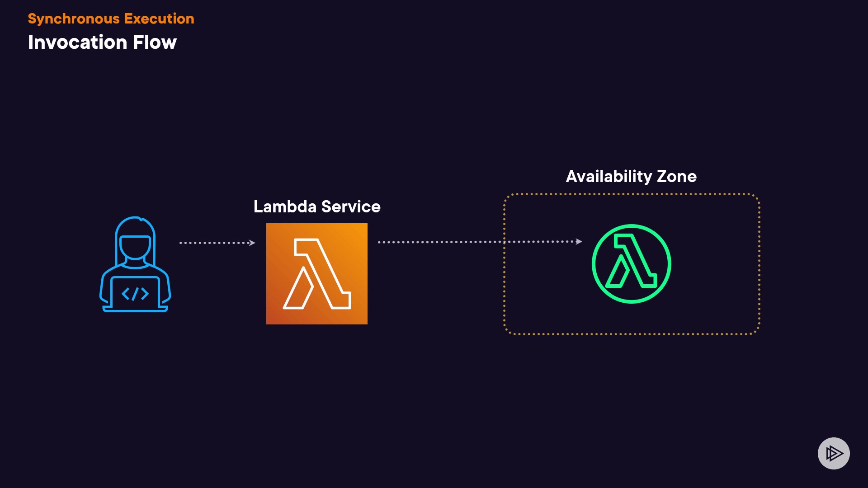Click the developer's head in the user icon
This screenshot has height=488, width=868.
(135, 246)
